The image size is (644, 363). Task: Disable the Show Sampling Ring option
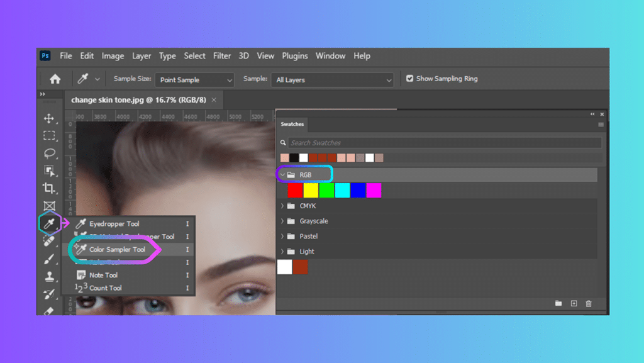coord(409,78)
